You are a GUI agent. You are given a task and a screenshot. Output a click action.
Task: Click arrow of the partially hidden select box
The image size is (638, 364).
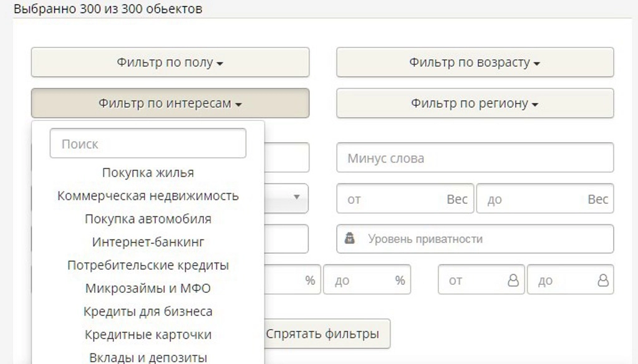[x=297, y=198]
